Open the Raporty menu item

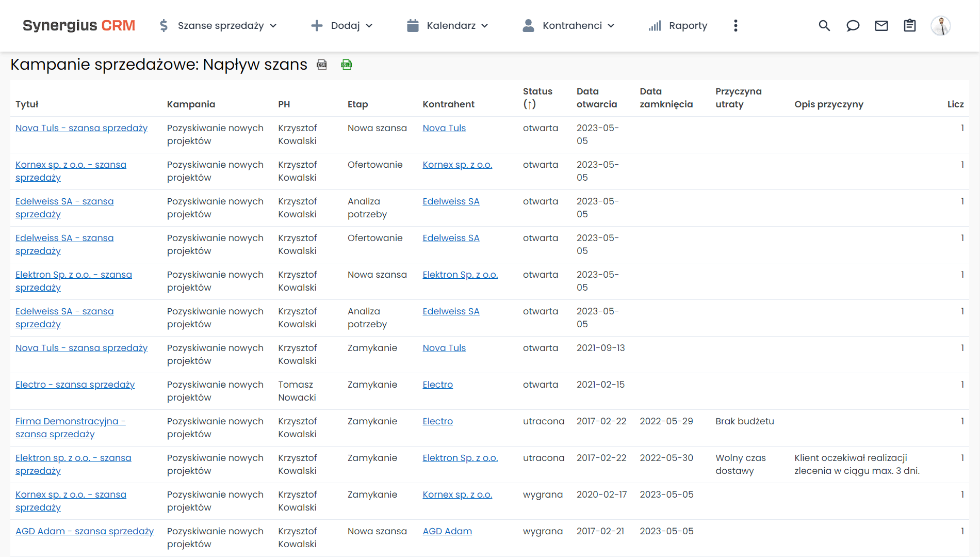pos(678,26)
